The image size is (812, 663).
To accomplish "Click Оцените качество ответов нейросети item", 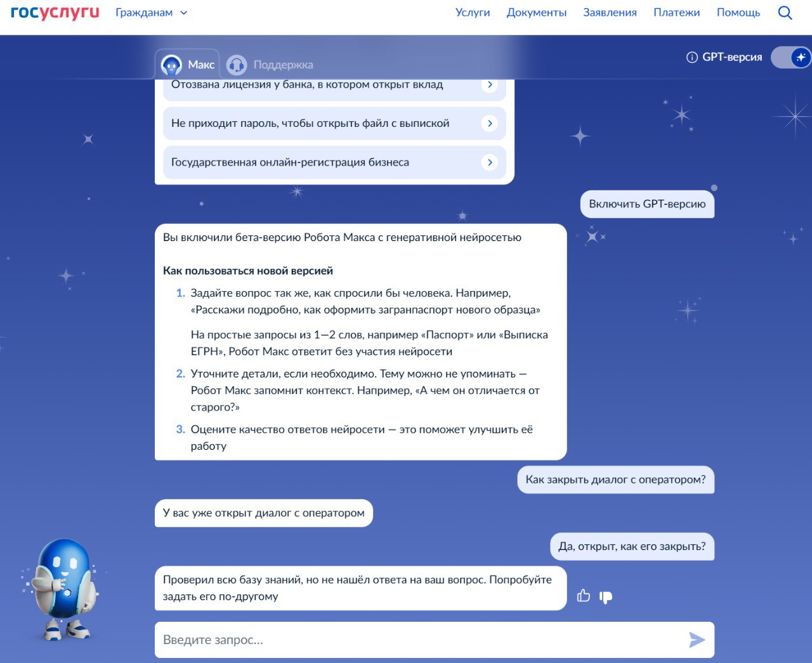I will pyautogui.click(x=362, y=438).
